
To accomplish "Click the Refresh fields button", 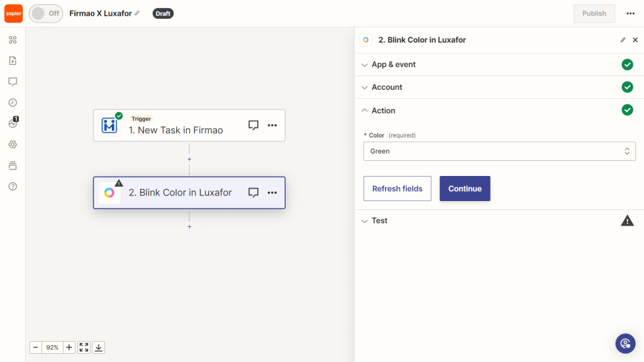I will click(397, 189).
